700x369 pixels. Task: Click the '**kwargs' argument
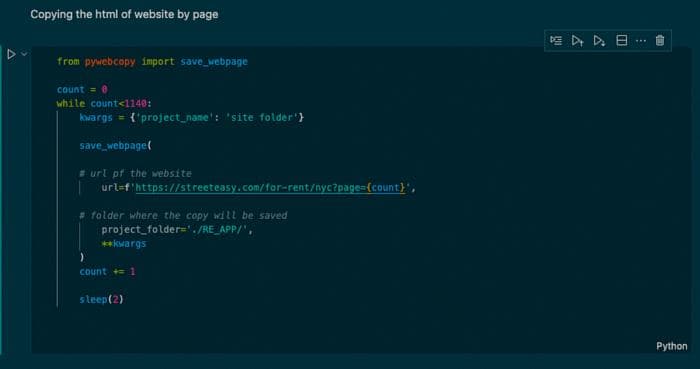(x=124, y=244)
